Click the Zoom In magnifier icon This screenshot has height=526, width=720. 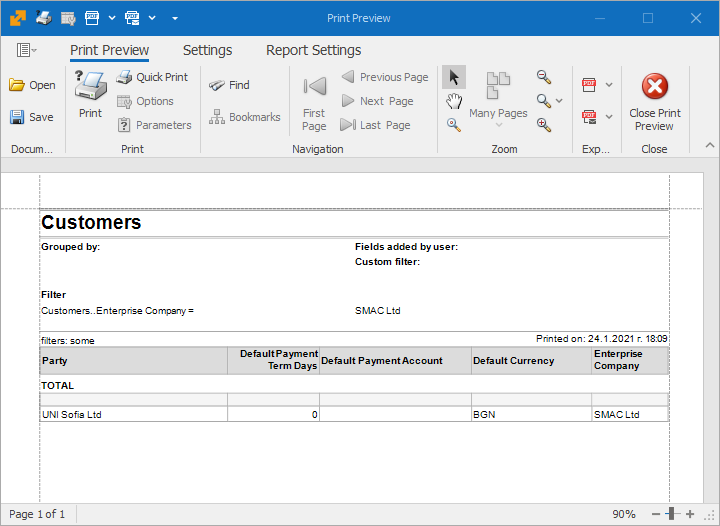(544, 125)
